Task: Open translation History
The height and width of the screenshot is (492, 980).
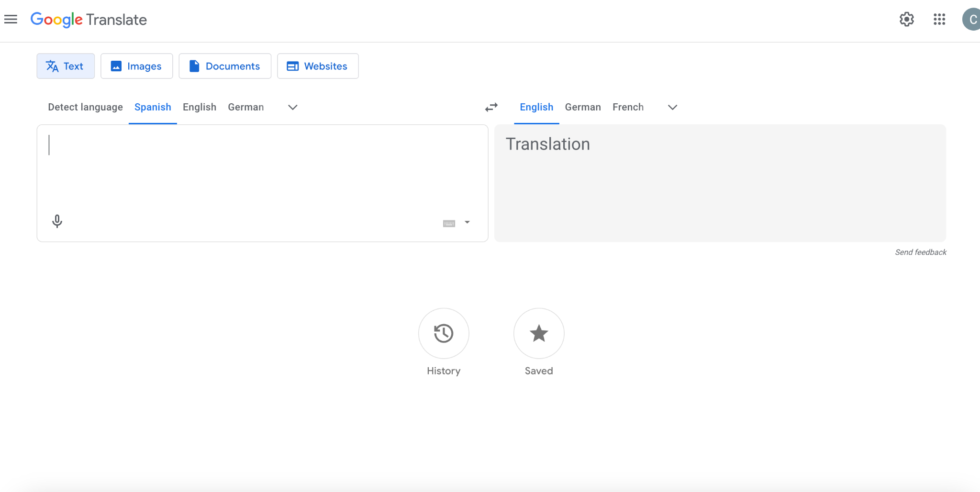Action: point(443,333)
